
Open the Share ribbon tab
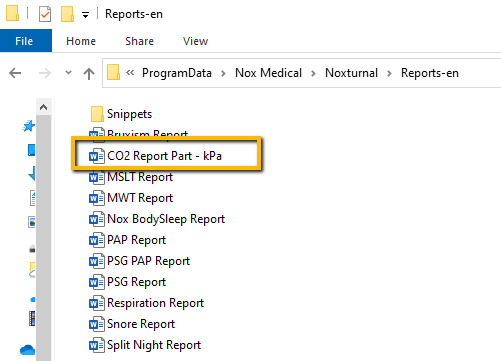point(139,41)
